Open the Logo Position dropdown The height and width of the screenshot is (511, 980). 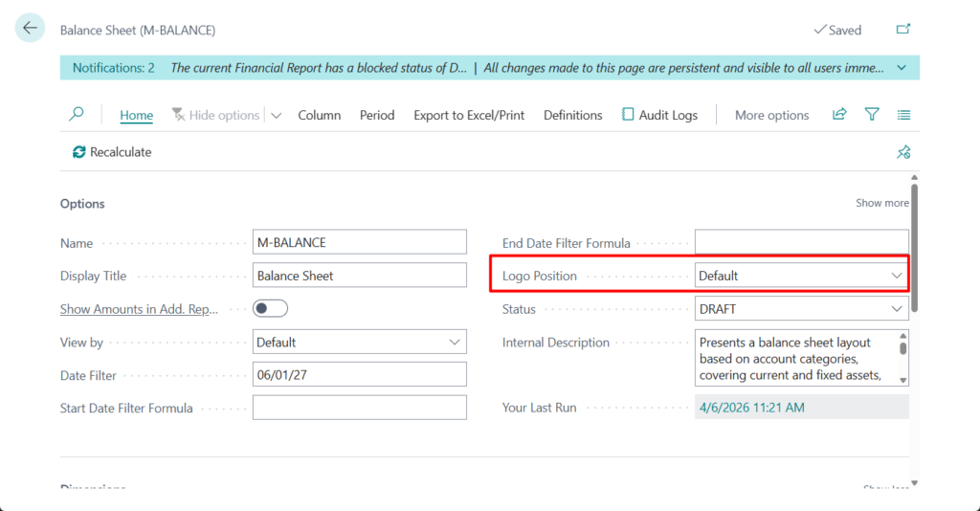[x=801, y=276]
